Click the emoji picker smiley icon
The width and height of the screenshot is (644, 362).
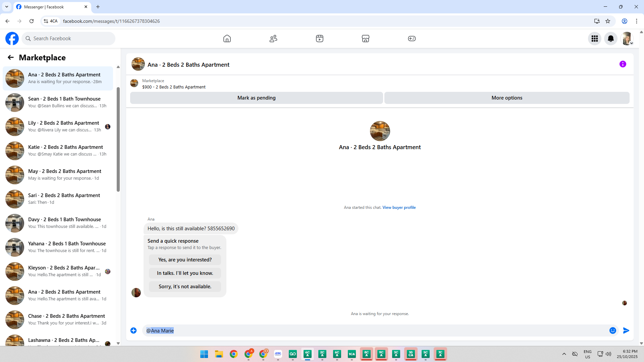pyautogui.click(x=613, y=330)
